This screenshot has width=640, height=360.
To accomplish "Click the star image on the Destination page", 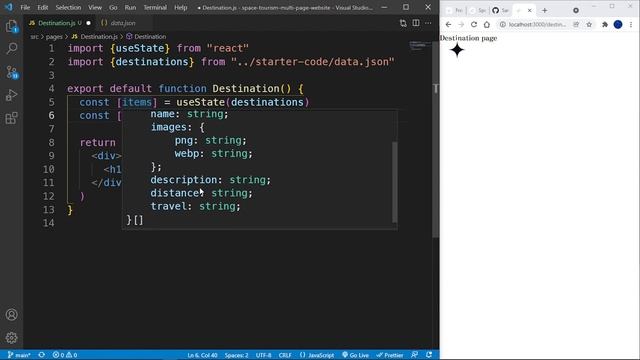I will (x=457, y=50).
